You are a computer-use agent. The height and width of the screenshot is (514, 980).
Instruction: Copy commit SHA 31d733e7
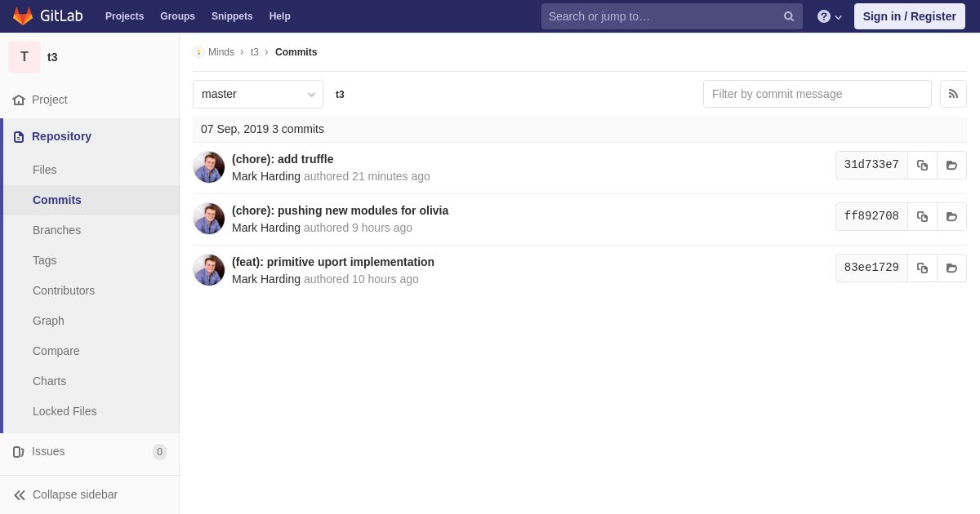pos(922,165)
